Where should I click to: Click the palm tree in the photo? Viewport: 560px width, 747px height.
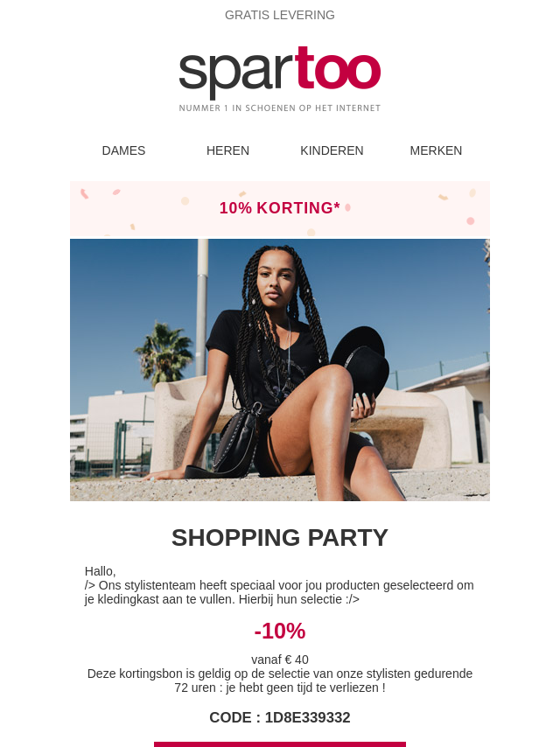tap(164, 353)
